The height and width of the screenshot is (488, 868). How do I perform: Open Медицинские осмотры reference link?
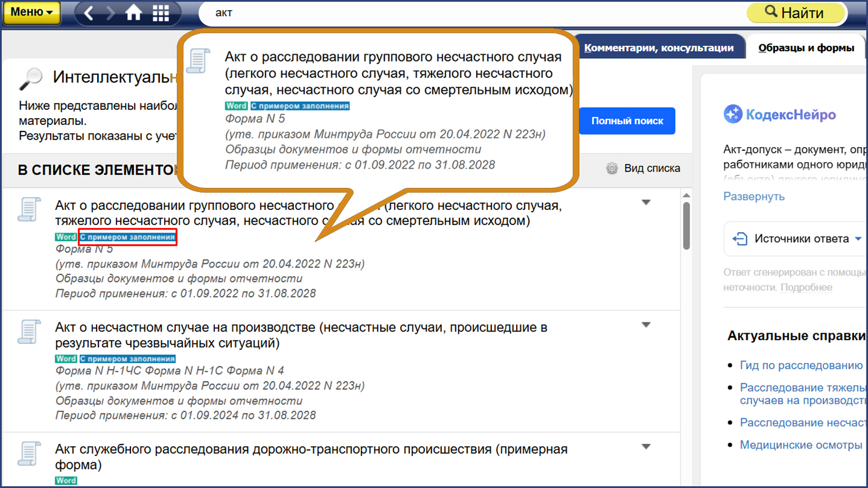(x=801, y=445)
